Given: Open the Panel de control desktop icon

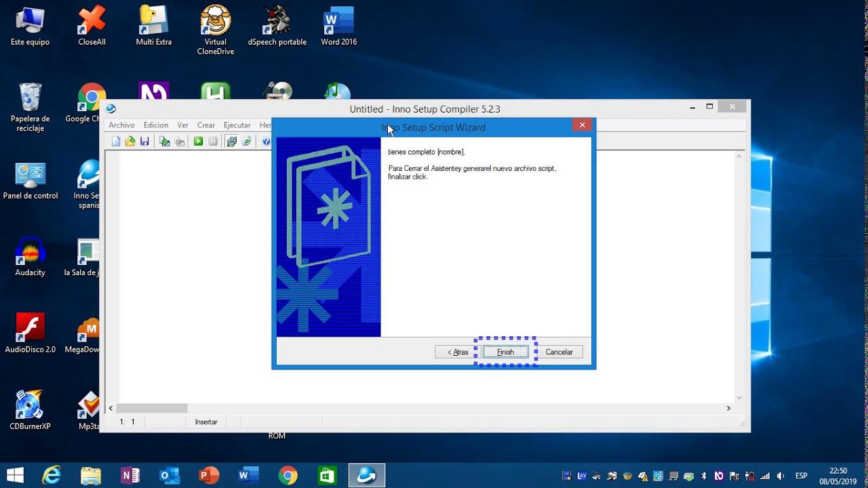Looking at the screenshot, I should [x=30, y=181].
